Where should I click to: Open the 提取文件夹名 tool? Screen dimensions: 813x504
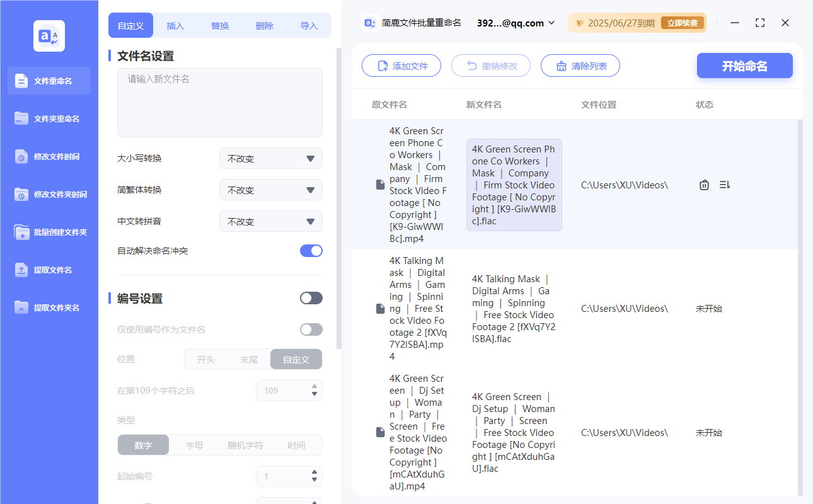coord(49,307)
